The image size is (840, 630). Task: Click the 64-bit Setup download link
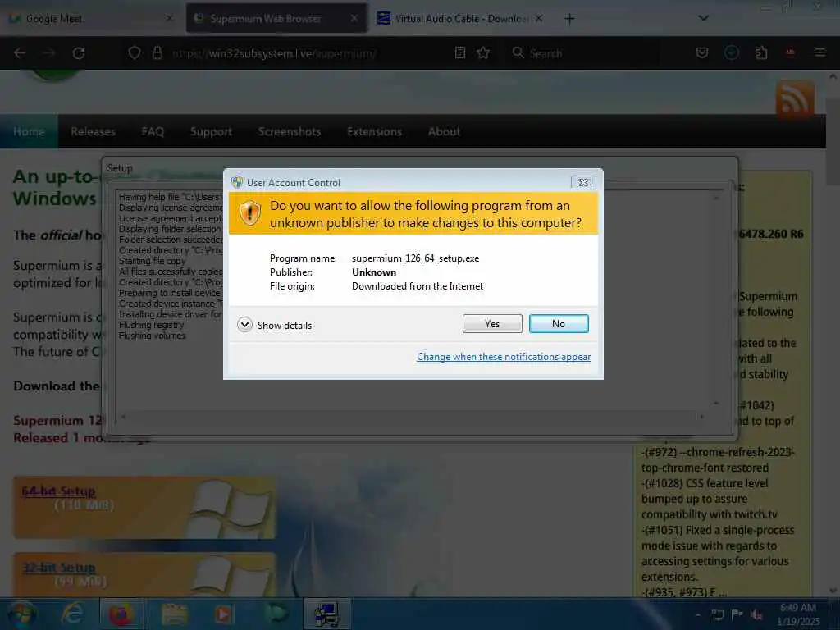[x=58, y=491]
